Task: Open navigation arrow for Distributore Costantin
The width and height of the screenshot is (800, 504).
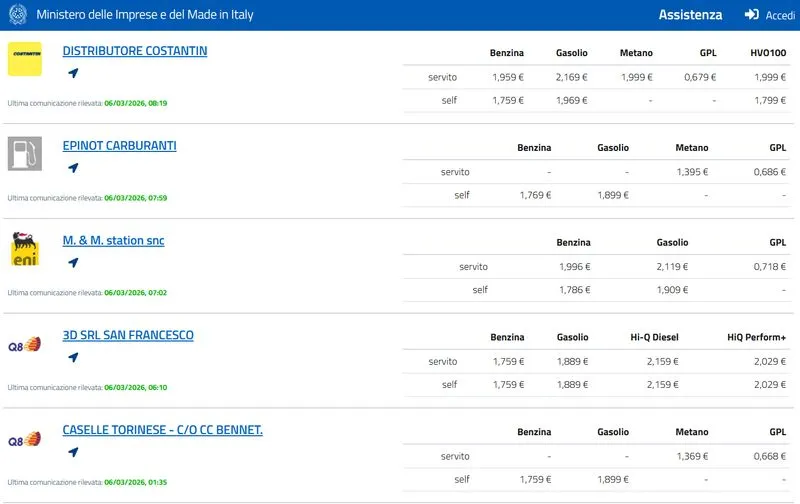Action: [73, 73]
